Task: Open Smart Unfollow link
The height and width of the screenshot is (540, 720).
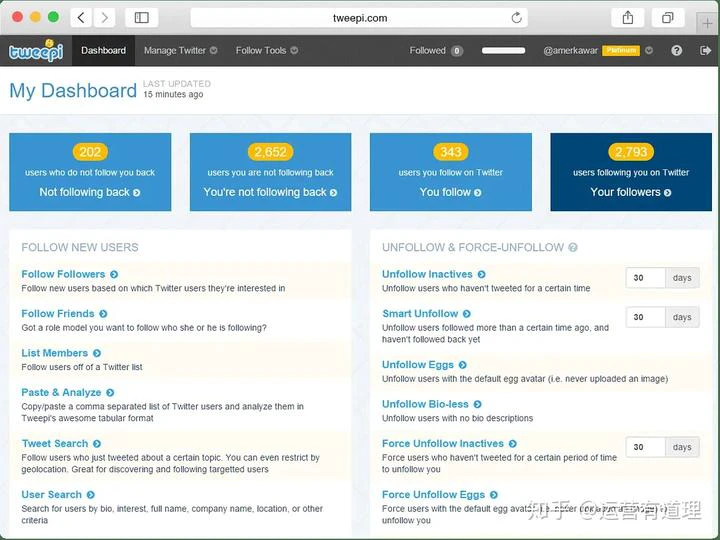Action: pyautogui.click(x=420, y=314)
